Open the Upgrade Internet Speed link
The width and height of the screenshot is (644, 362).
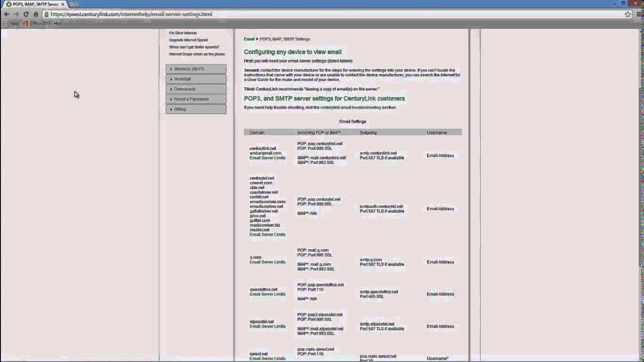pos(188,40)
